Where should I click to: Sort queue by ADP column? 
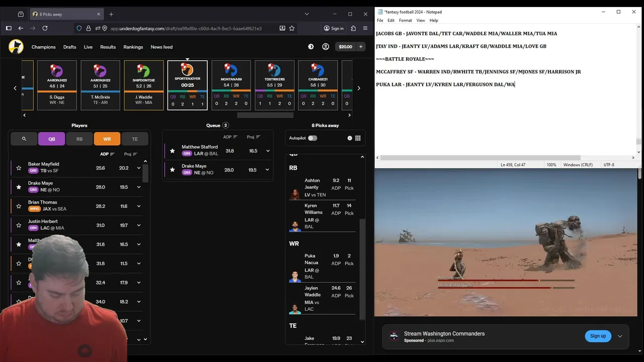click(230, 137)
